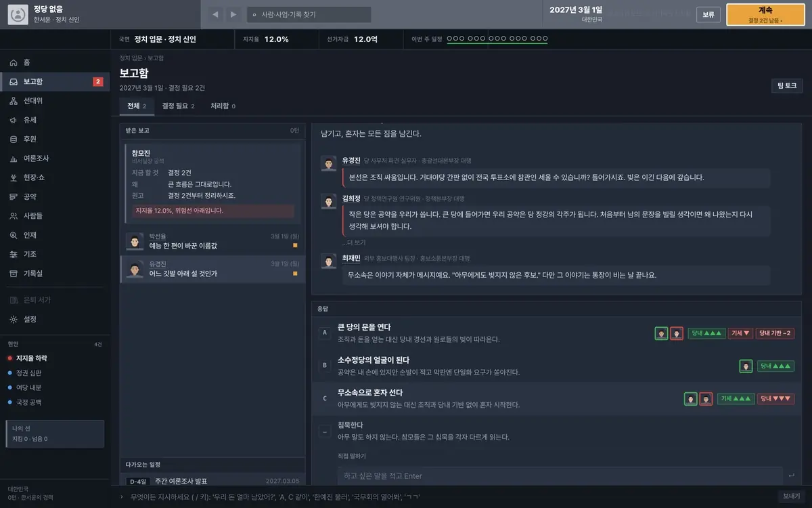This screenshot has height=508, width=812.
Task: Open the 인재 talent search icon
Action: click(x=14, y=235)
